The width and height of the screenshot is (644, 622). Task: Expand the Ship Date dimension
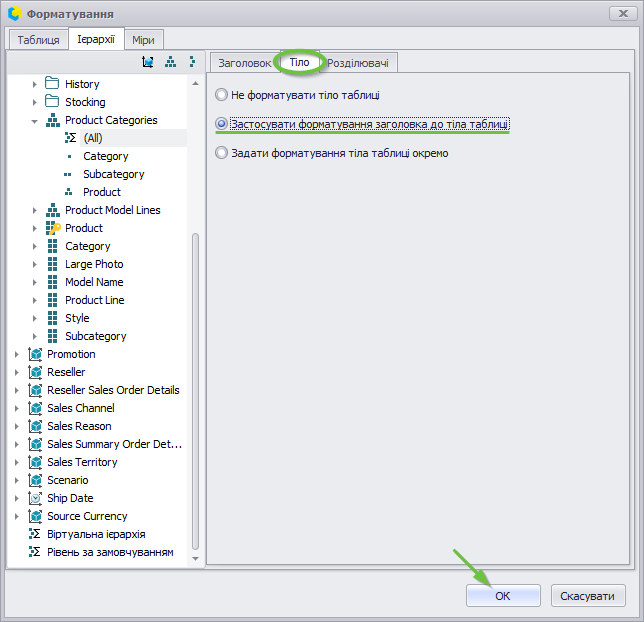pyautogui.click(x=16, y=498)
